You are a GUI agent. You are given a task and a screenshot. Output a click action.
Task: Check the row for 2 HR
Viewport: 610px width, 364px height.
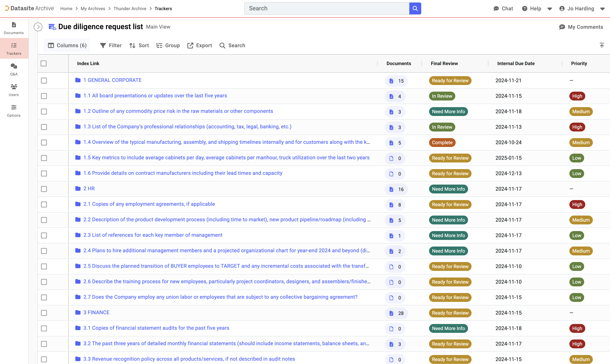[44, 189]
